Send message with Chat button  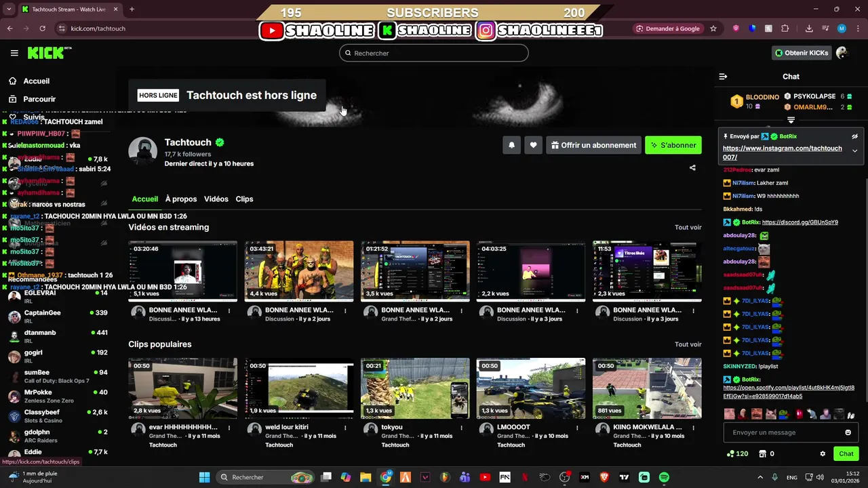(x=846, y=454)
